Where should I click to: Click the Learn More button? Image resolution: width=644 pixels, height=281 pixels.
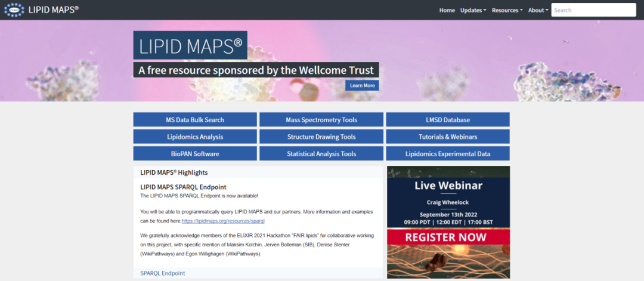coord(363,85)
